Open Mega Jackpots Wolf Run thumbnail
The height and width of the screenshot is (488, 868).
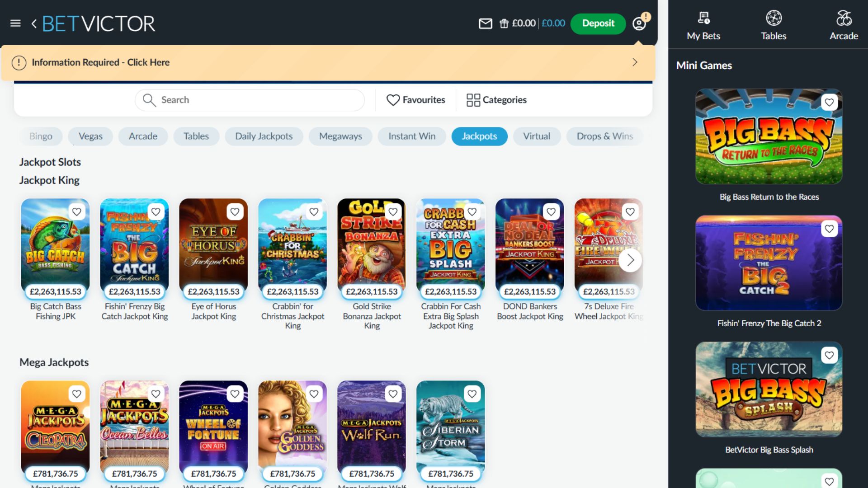point(372,427)
